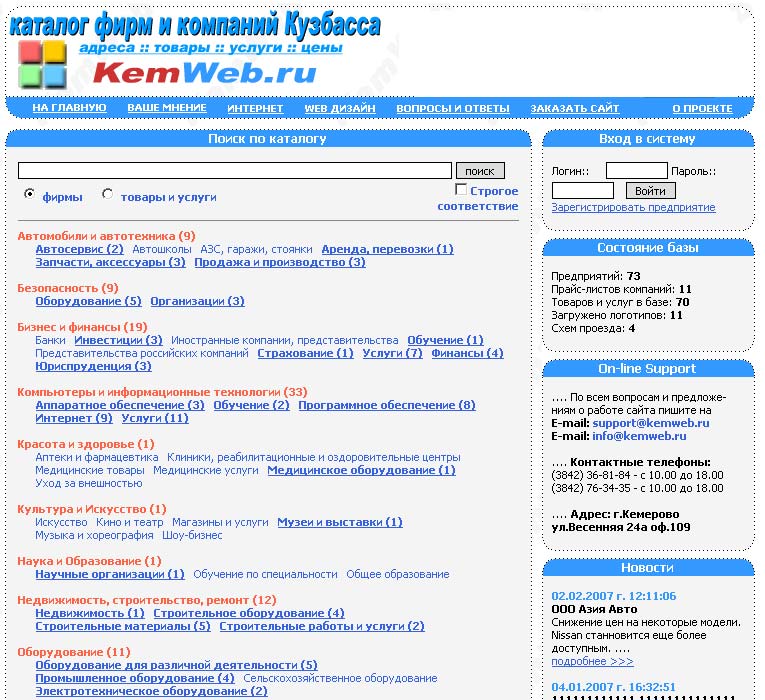This screenshot has height=700, width=765.
Task: Open 'Научные организации (1)' subcategory
Action: 110,575
